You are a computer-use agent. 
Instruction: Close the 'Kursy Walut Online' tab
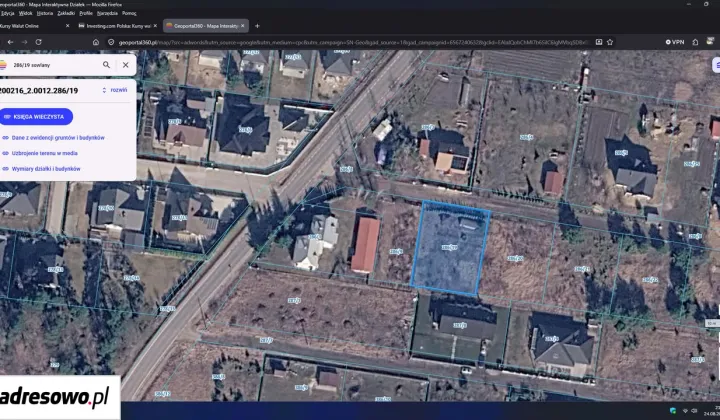68,26
